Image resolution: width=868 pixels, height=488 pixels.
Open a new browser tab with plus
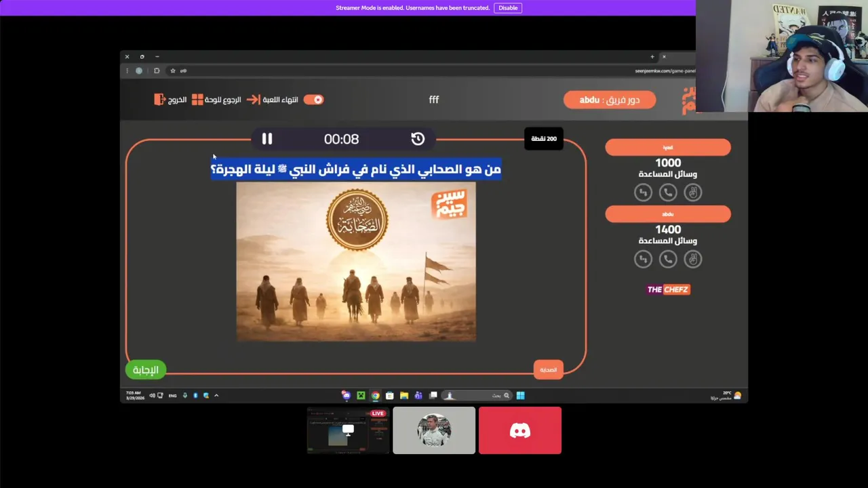tap(652, 56)
